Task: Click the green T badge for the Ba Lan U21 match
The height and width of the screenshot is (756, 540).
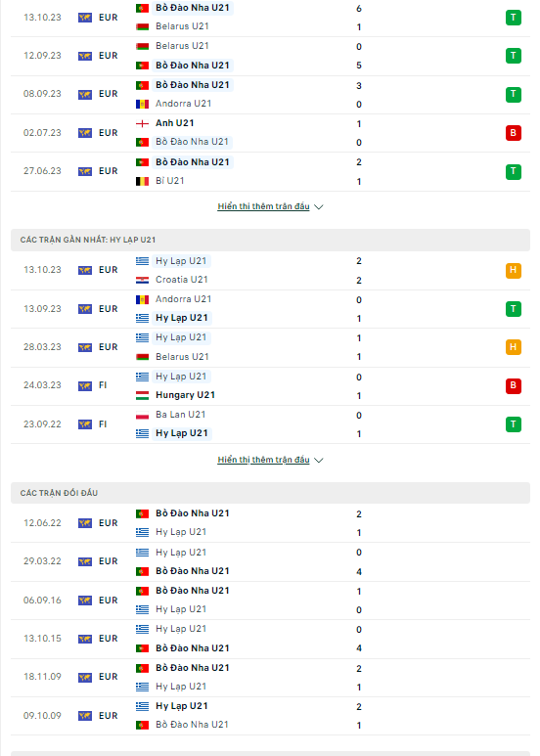Action: 513,424
